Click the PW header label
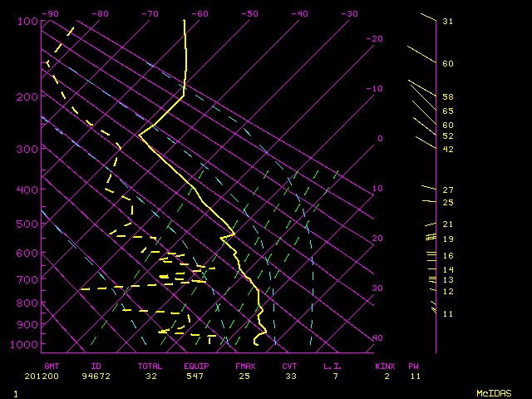 (413, 366)
